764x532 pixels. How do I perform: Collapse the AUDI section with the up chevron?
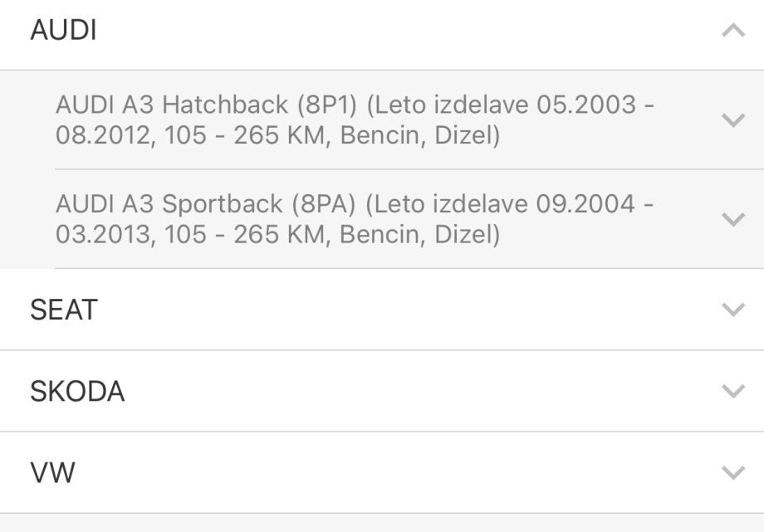click(733, 32)
